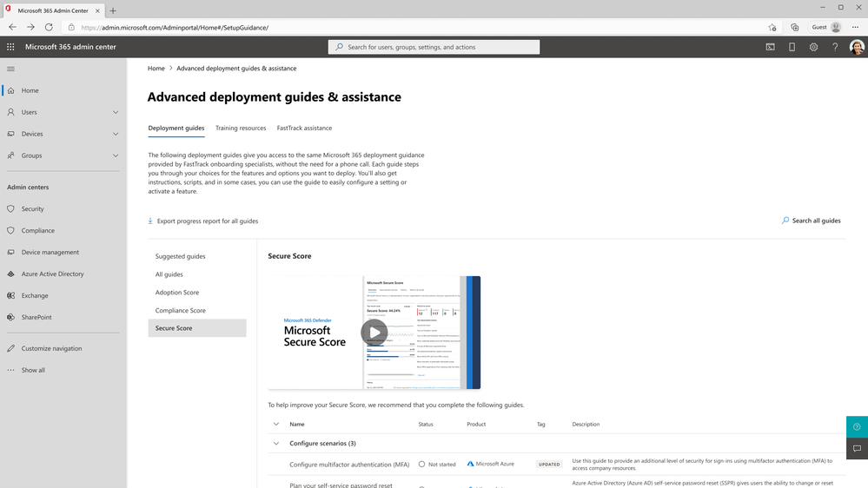
Task: Click the Groups icon in the sidebar
Action: (x=10, y=155)
